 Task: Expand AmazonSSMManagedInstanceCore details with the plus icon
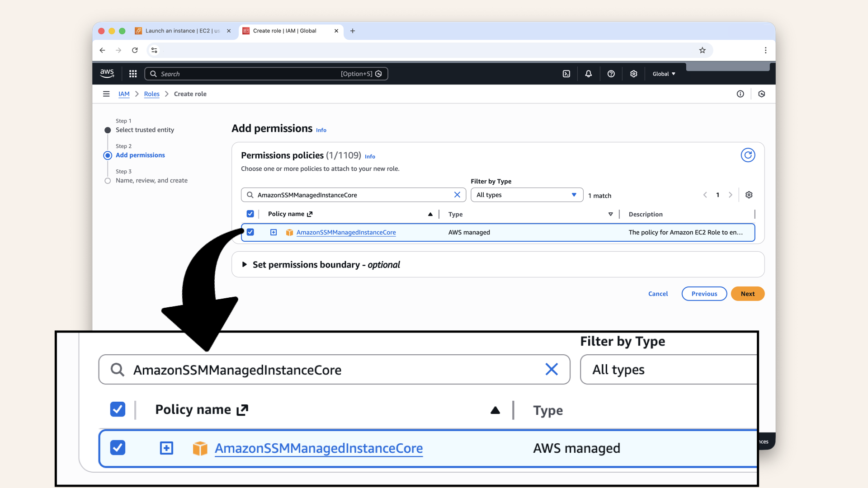pos(273,232)
